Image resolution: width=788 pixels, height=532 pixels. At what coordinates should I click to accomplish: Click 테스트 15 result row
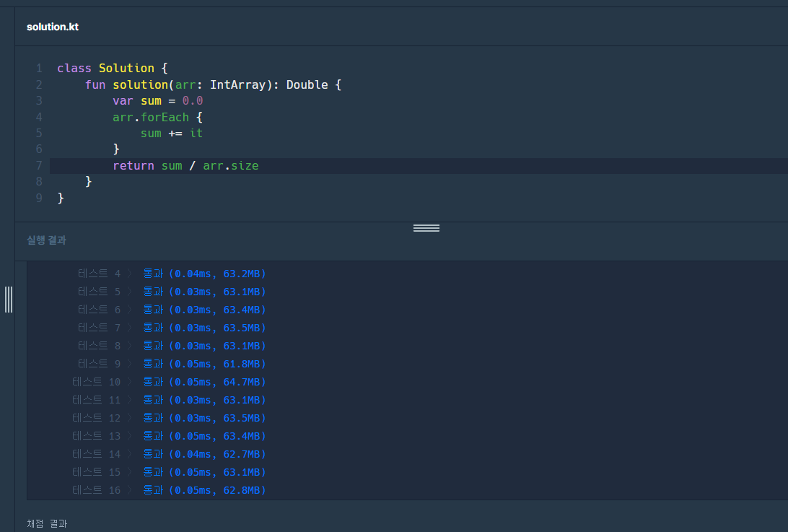pyautogui.click(x=169, y=472)
